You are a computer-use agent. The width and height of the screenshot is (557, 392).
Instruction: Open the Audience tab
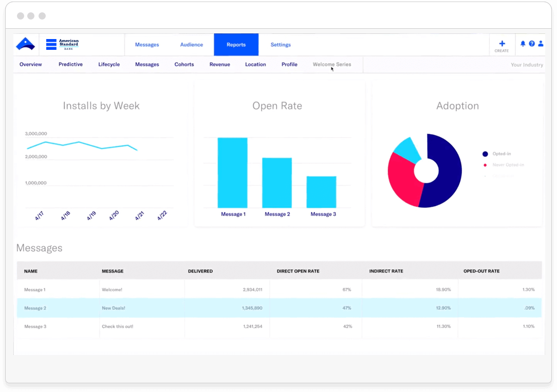click(x=191, y=45)
